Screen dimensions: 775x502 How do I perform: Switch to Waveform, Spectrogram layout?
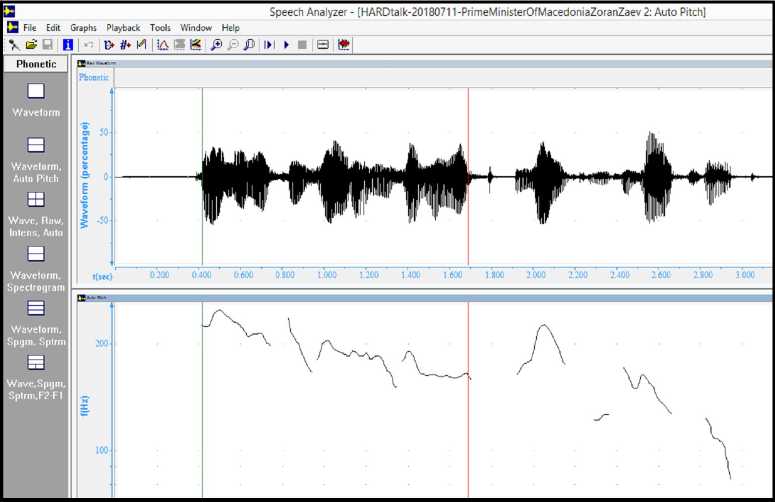click(x=36, y=254)
